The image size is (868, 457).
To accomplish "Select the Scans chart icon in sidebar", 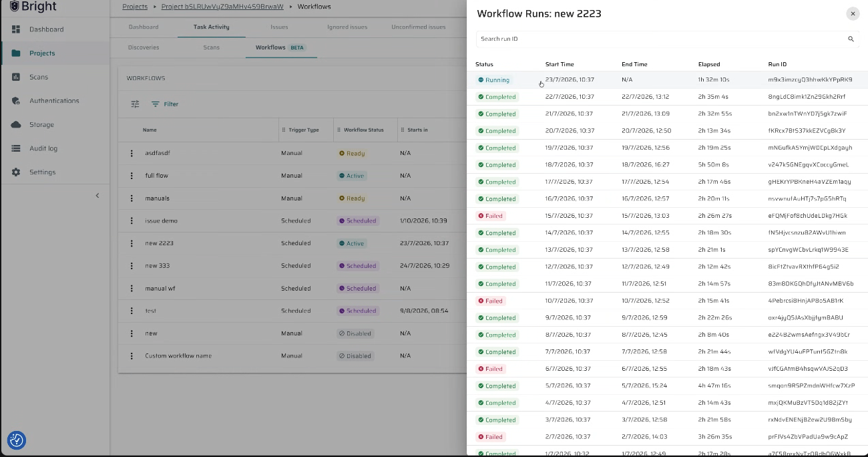I will coord(16,77).
